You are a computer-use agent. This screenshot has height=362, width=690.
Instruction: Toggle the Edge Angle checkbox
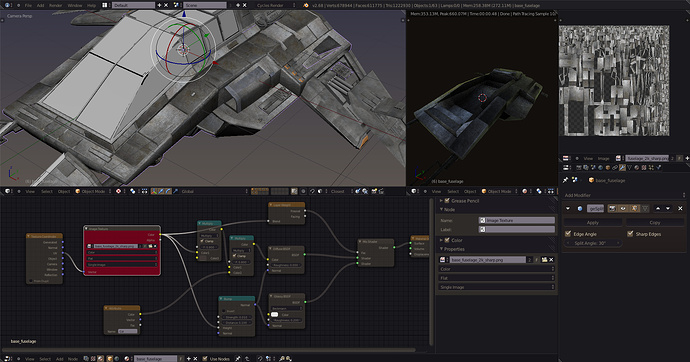point(568,234)
